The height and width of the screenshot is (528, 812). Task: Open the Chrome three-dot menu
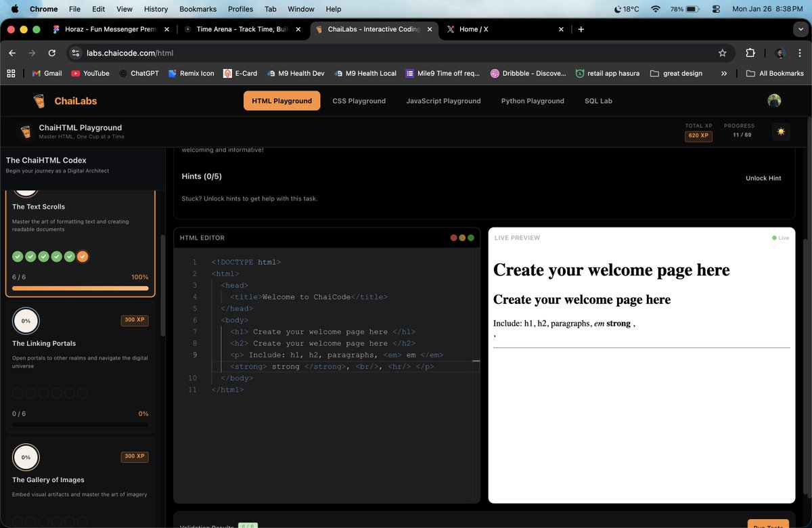[x=799, y=53]
